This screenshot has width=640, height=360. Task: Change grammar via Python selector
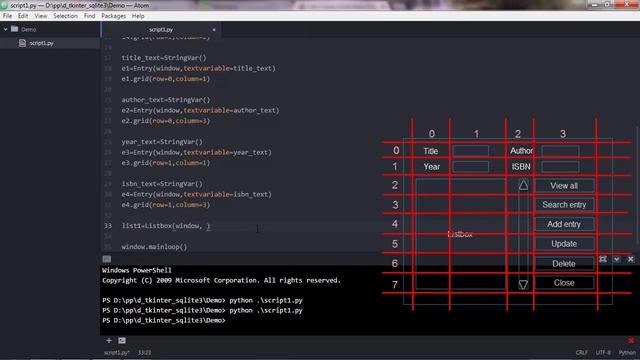(627, 352)
